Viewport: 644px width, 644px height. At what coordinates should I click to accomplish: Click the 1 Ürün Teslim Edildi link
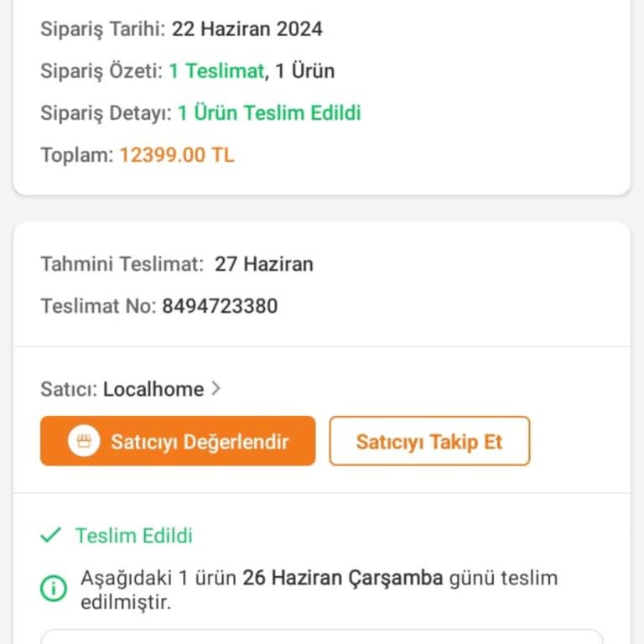click(x=269, y=113)
